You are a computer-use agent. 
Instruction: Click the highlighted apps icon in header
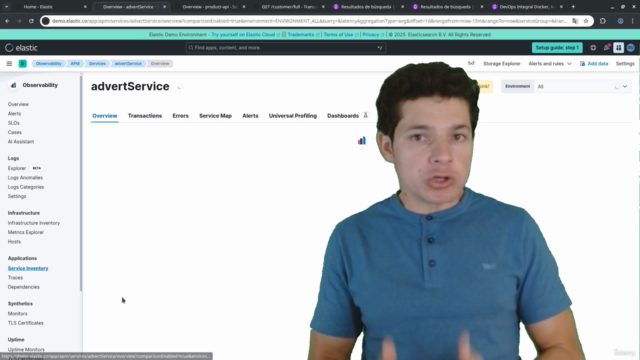pos(618,48)
